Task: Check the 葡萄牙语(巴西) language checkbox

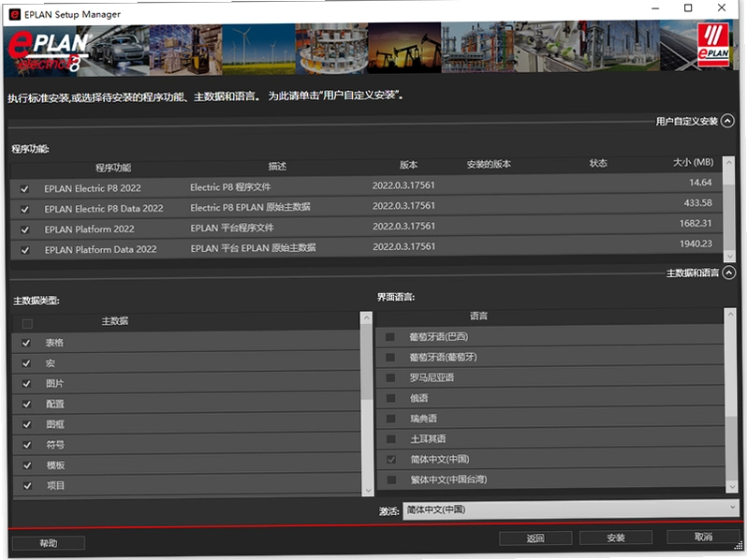Action: [389, 337]
